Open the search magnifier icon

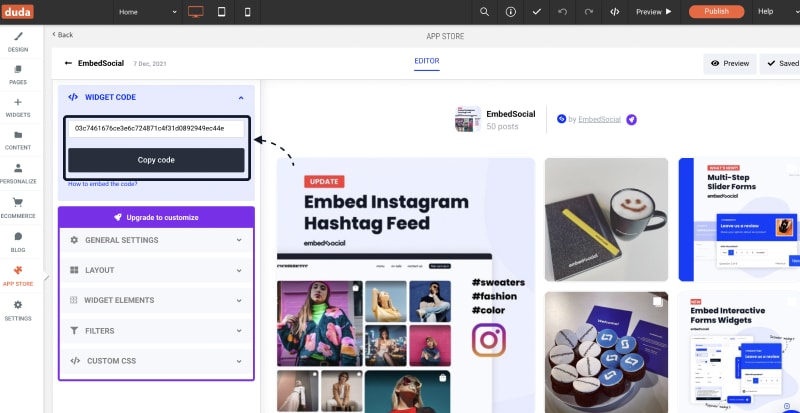tap(484, 12)
